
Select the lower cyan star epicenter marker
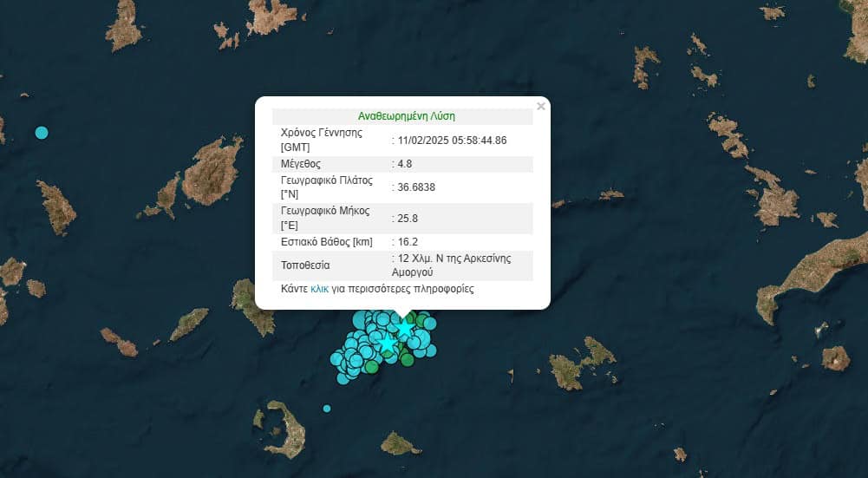[387, 344]
